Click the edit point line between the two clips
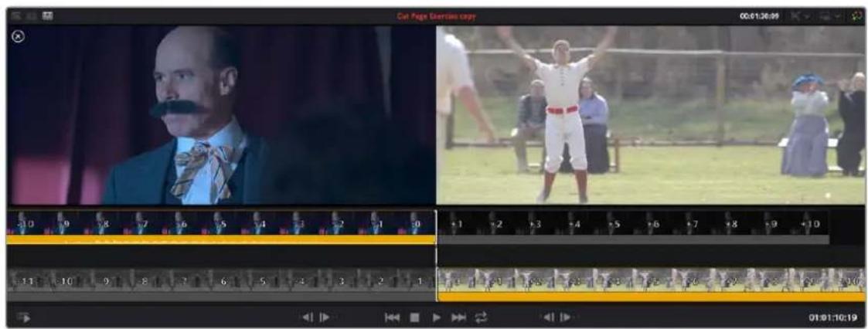 (x=436, y=255)
